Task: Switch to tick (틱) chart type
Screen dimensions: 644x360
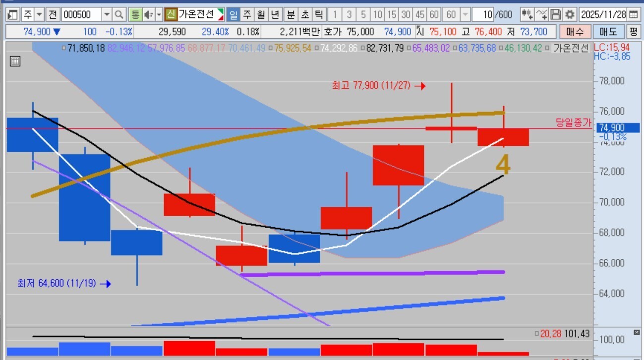Action: (x=318, y=14)
